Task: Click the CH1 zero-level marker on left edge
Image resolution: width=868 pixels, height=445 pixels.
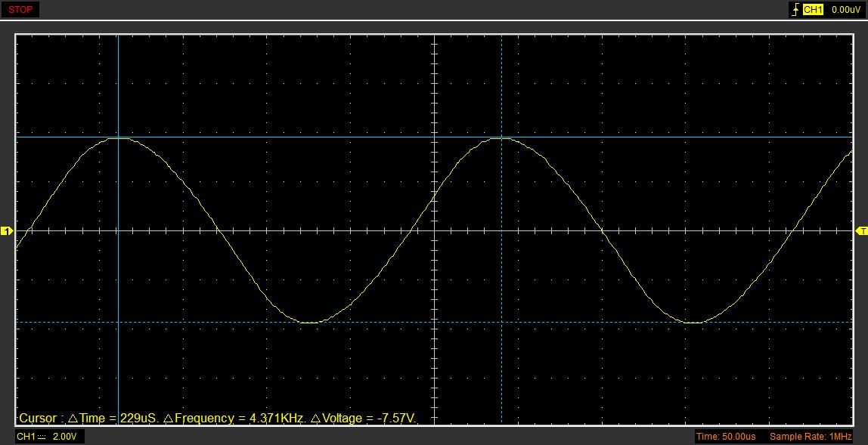Action: [x=7, y=230]
